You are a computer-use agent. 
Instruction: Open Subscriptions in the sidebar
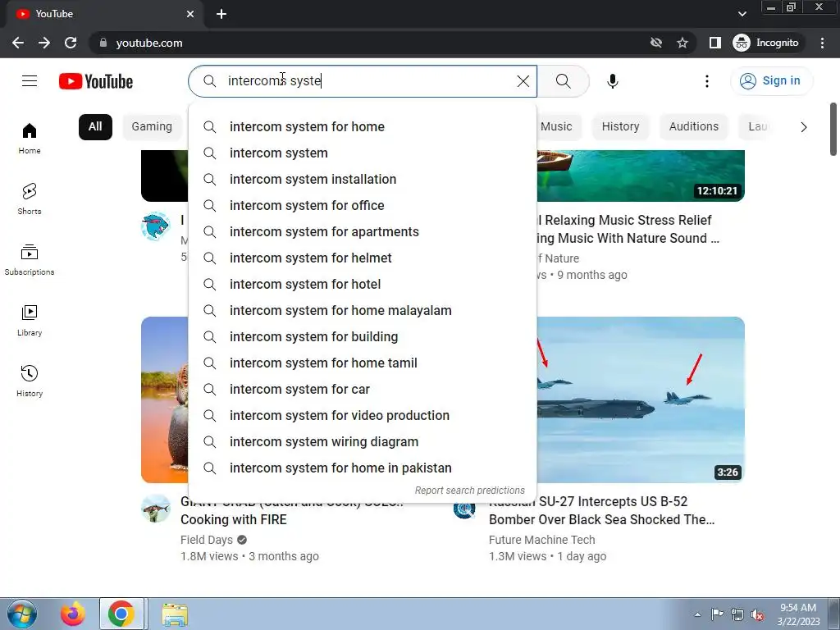pyautogui.click(x=30, y=259)
